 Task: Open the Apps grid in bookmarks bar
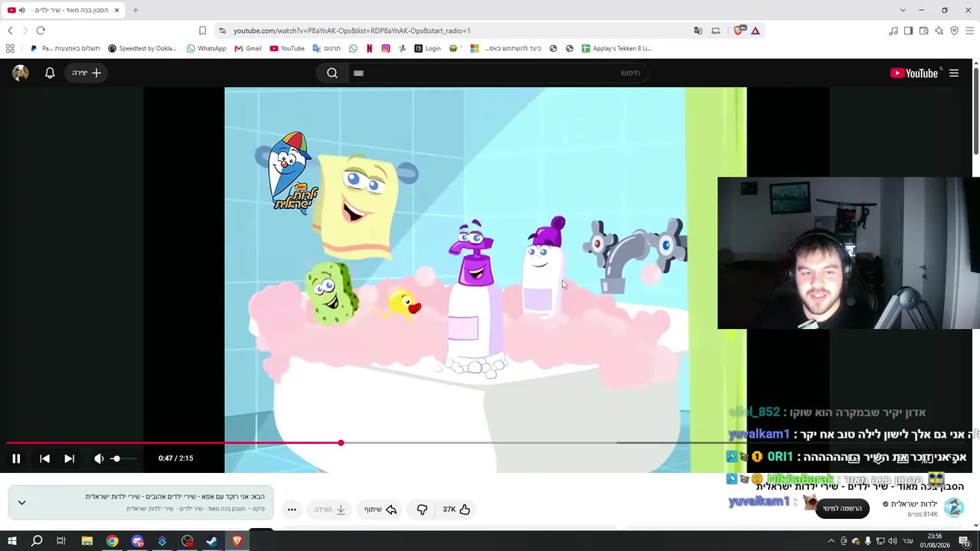point(10,48)
